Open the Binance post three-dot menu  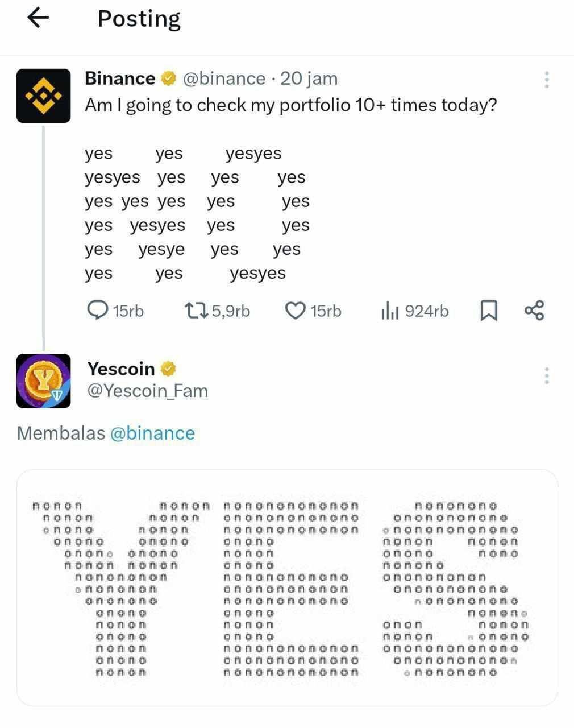pos(547,80)
